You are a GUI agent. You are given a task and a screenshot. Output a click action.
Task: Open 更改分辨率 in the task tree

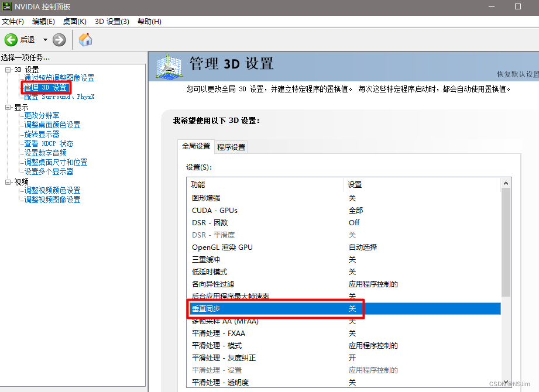click(42, 115)
